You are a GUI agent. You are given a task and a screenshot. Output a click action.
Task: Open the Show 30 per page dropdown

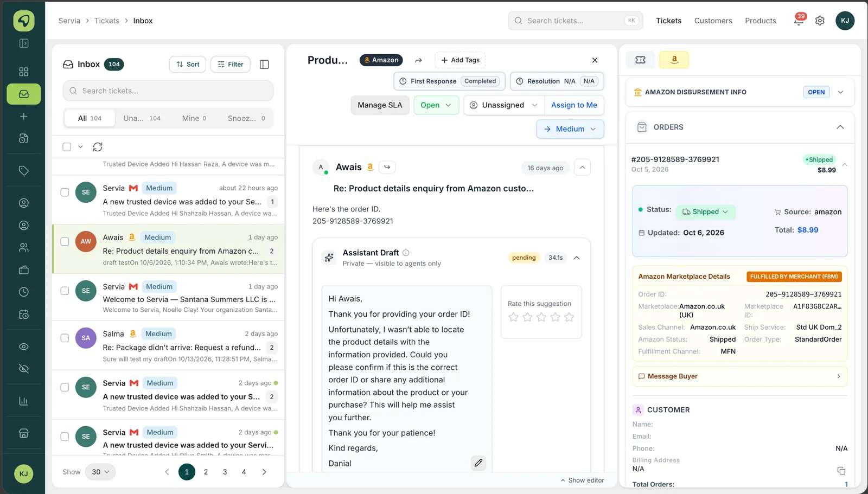(x=100, y=472)
